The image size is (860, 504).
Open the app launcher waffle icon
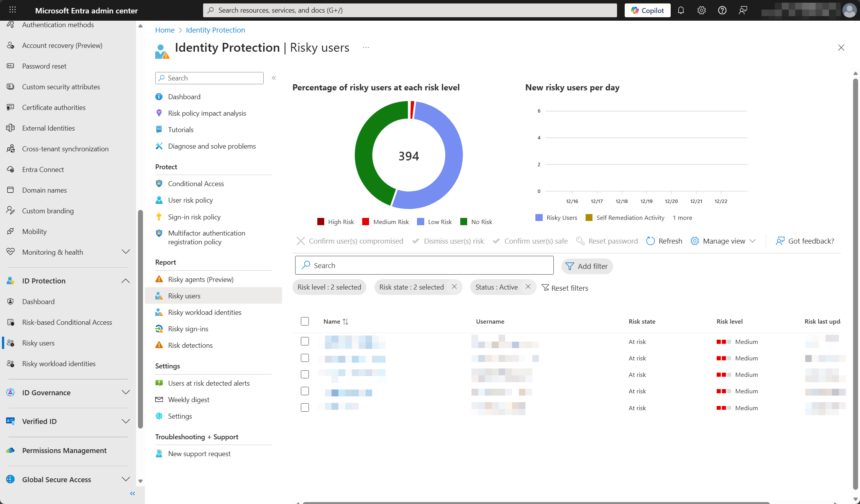pos(12,10)
